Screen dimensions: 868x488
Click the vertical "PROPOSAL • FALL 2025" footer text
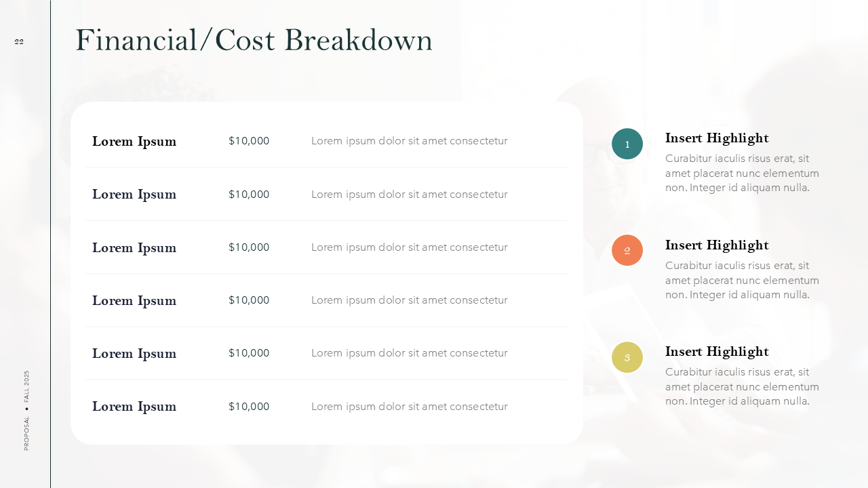point(27,410)
